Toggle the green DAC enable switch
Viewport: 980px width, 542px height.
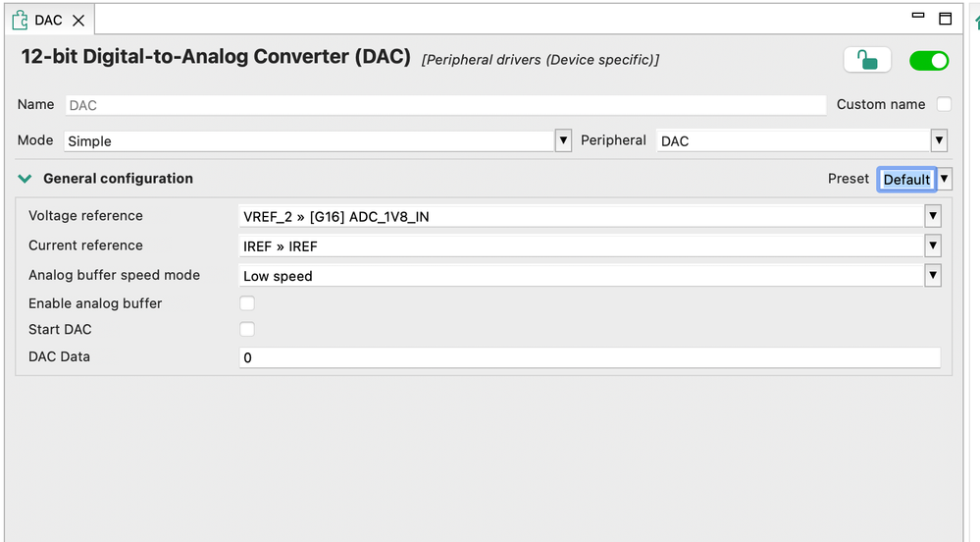click(928, 61)
